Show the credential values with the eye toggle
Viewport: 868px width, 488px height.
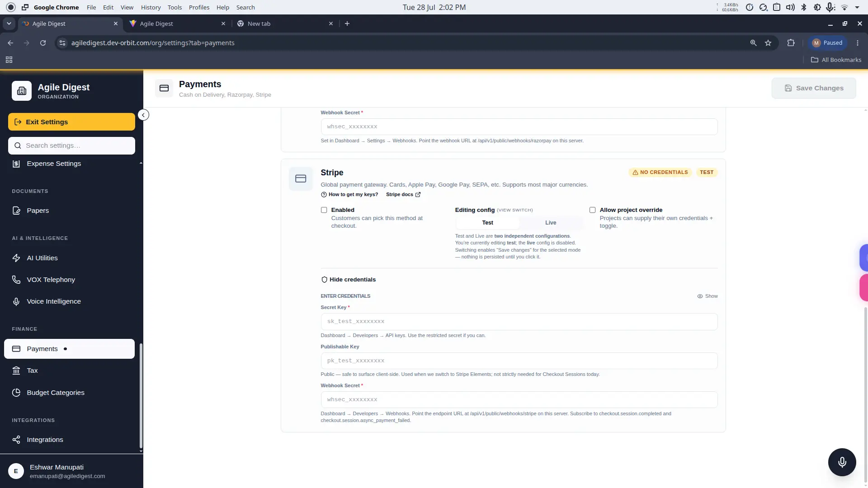[708, 296]
